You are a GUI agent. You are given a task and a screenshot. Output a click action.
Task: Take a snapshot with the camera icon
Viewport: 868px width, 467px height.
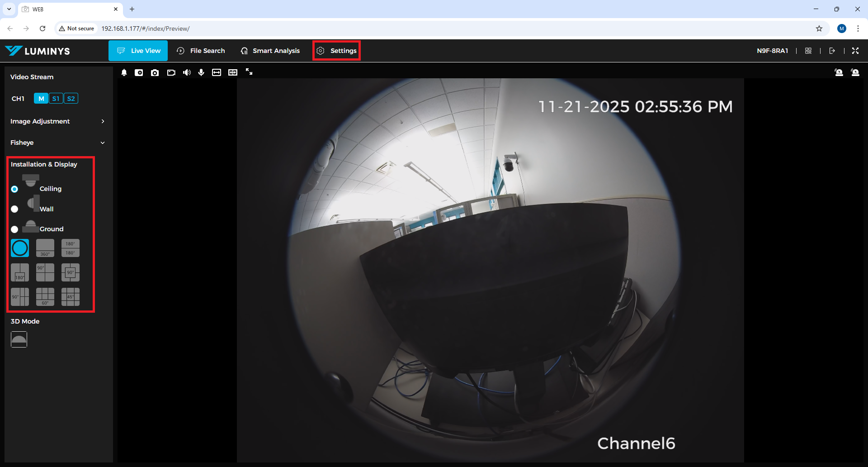(155, 72)
